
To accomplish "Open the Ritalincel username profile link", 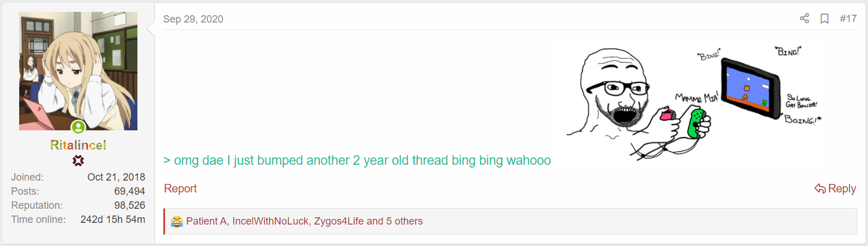I will 78,146.
